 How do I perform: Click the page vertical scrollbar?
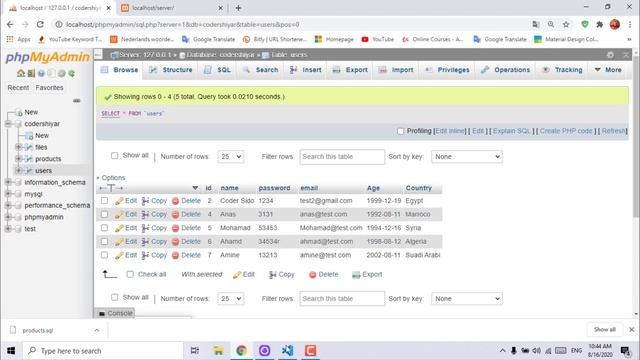636,137
